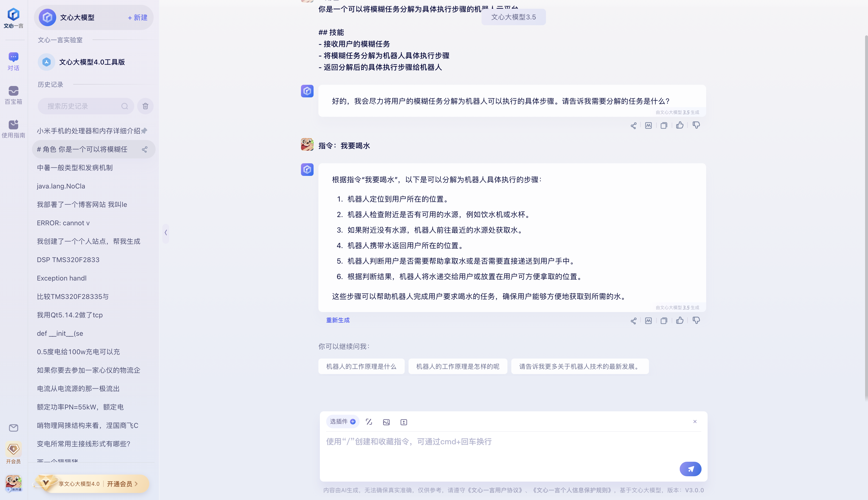Thumbs down the first AI response

[x=696, y=125]
